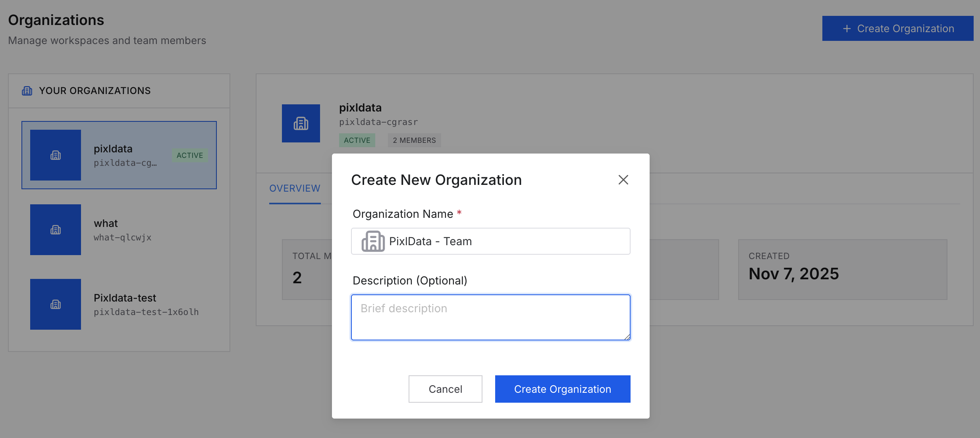Click the ACTIVE badge in the pixldata list item

pyautogui.click(x=190, y=155)
